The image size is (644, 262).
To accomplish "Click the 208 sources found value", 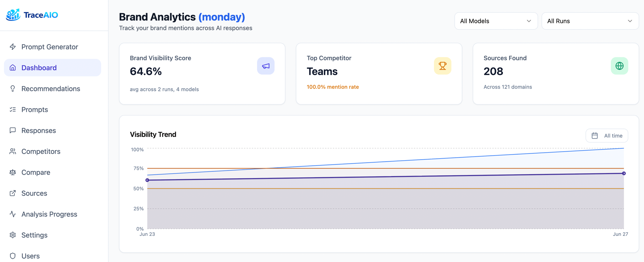I will point(493,71).
